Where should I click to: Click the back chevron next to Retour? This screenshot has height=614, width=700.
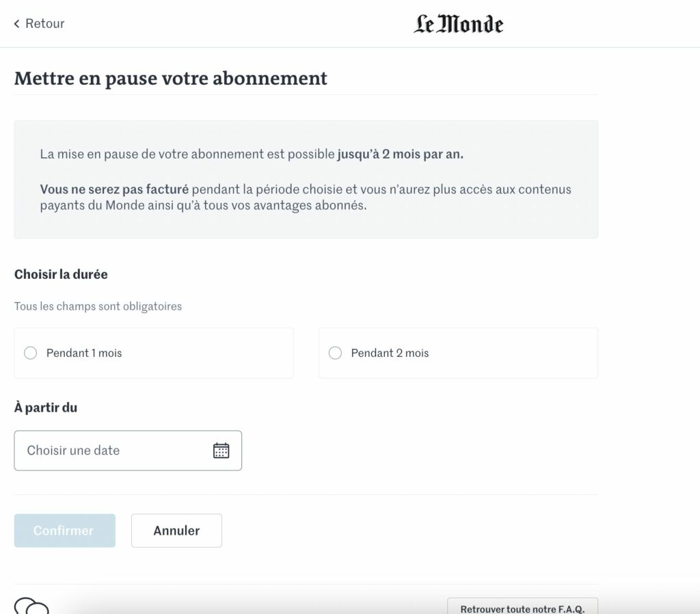(x=16, y=23)
